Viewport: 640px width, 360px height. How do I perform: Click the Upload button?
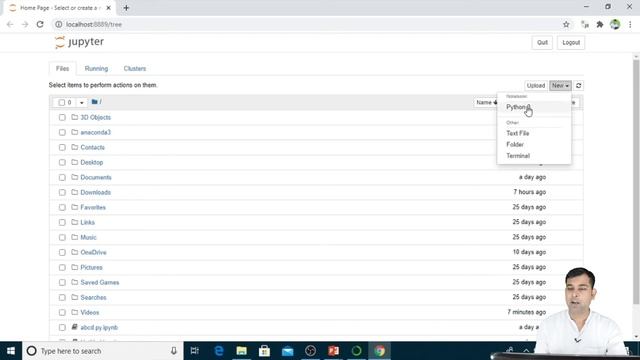(x=536, y=86)
